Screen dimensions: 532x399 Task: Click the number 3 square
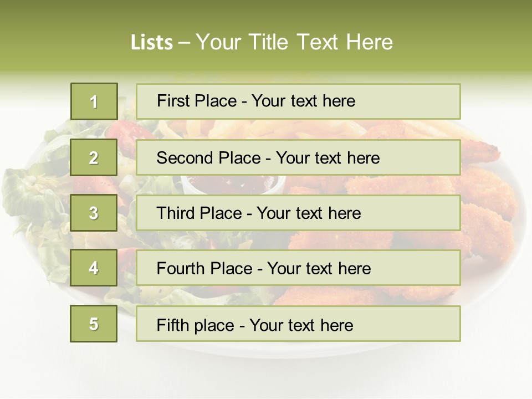pos(94,213)
